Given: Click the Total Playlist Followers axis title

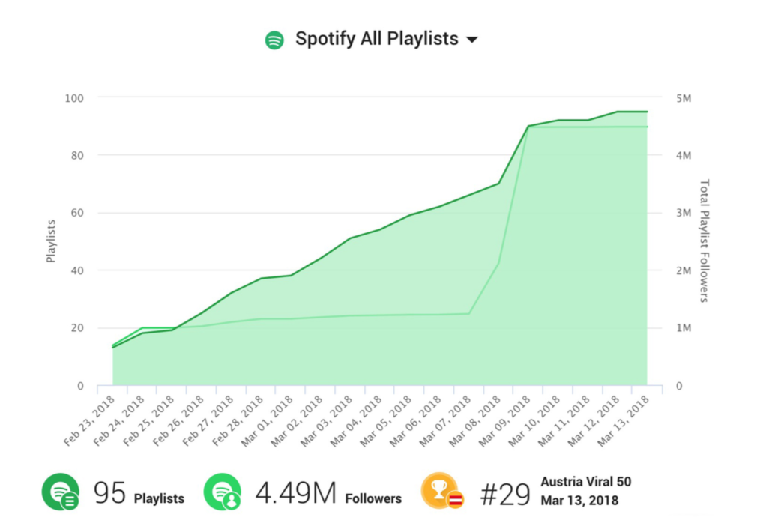Looking at the screenshot, I should (x=704, y=241).
